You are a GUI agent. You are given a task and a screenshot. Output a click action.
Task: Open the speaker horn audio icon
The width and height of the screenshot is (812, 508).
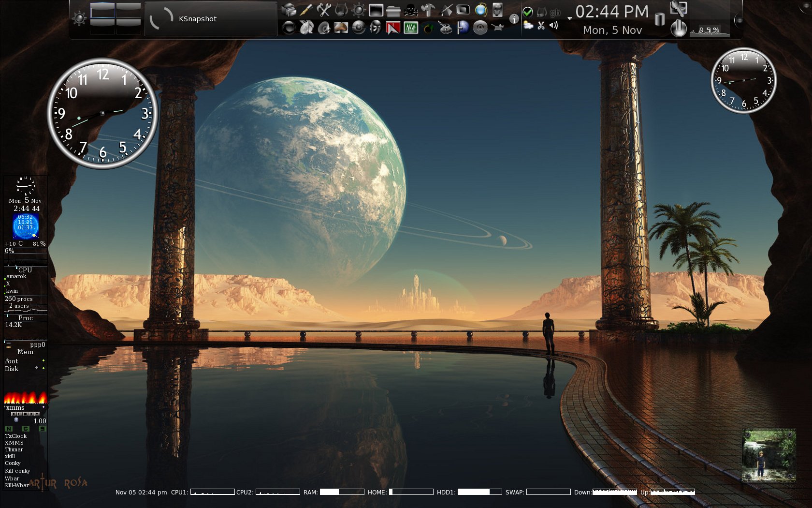point(323,28)
